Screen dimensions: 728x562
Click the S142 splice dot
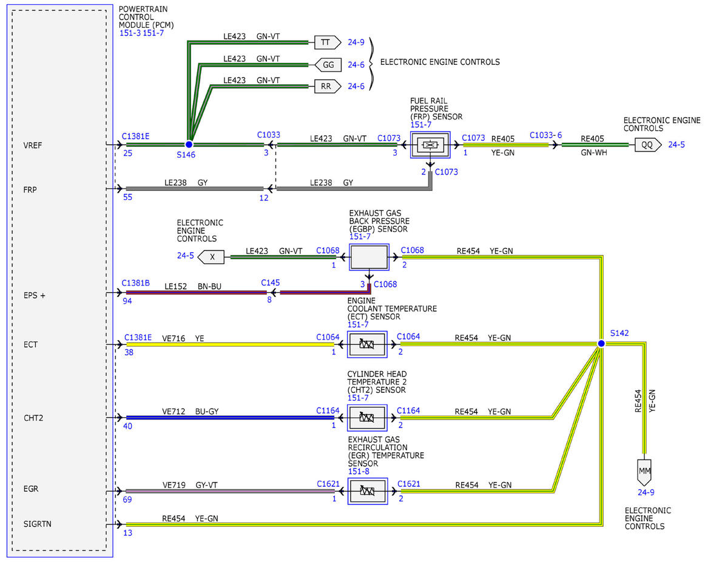coord(601,344)
